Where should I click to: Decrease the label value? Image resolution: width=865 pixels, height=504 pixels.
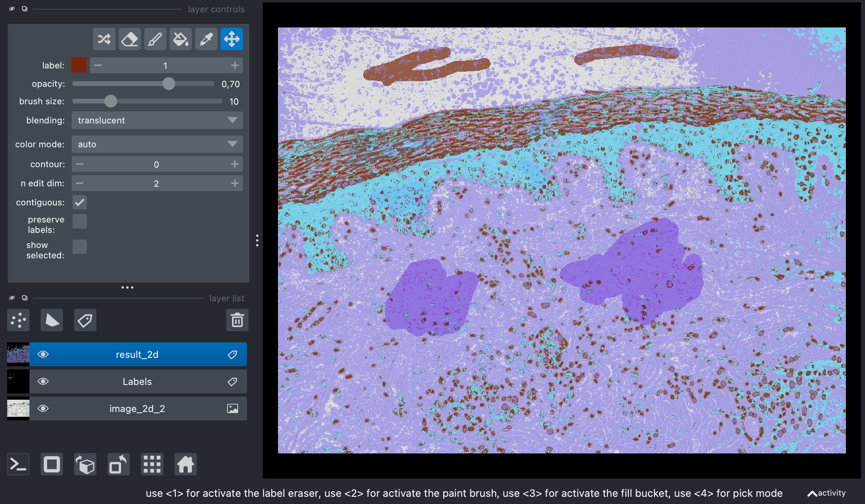click(x=98, y=65)
